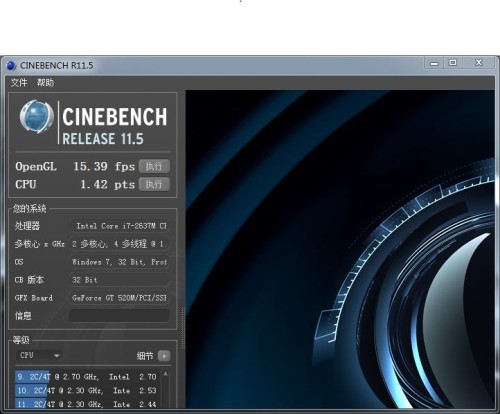
Task: Minimize the CINEBENCH window
Action: [434, 63]
